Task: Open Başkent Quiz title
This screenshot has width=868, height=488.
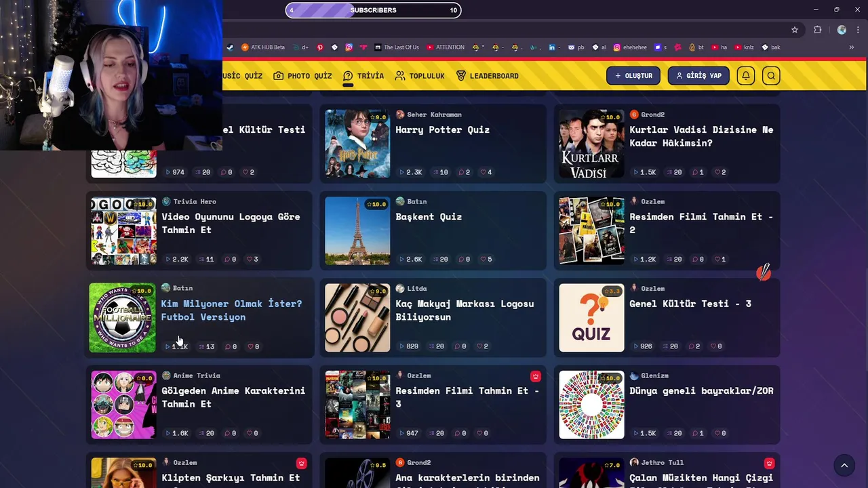Action: click(429, 217)
